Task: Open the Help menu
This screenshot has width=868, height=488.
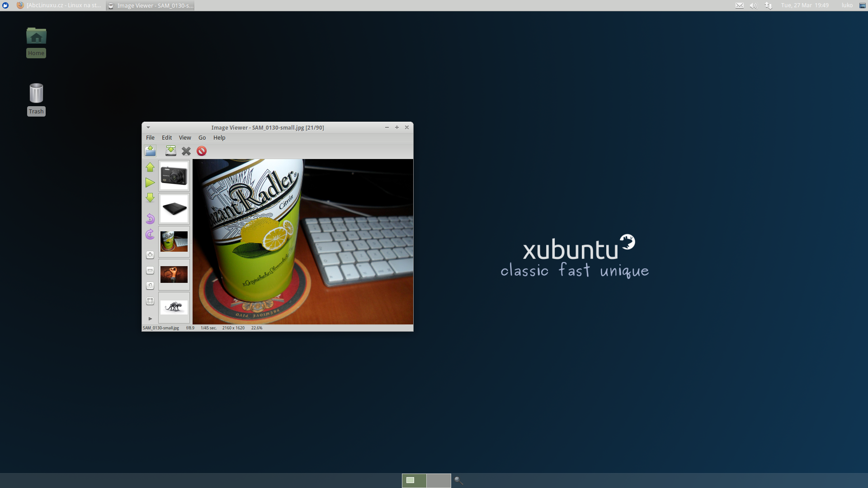Action: (219, 138)
